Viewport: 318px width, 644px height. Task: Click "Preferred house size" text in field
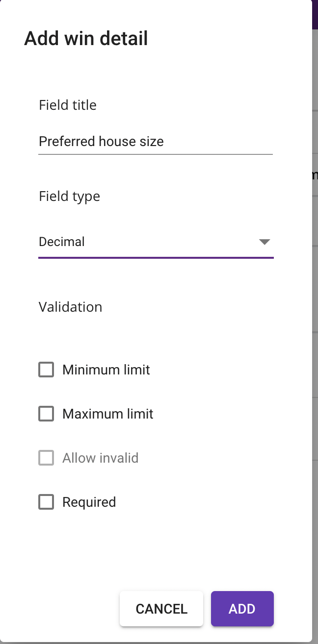click(101, 142)
